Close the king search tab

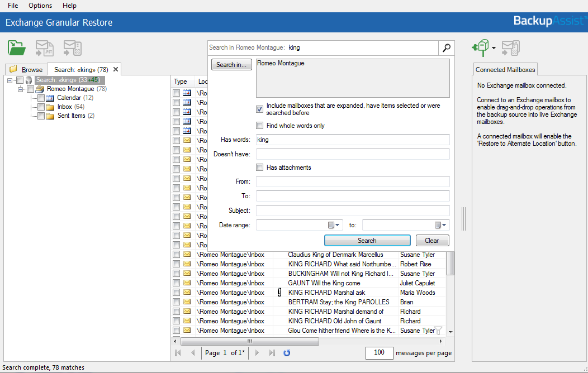tap(116, 69)
